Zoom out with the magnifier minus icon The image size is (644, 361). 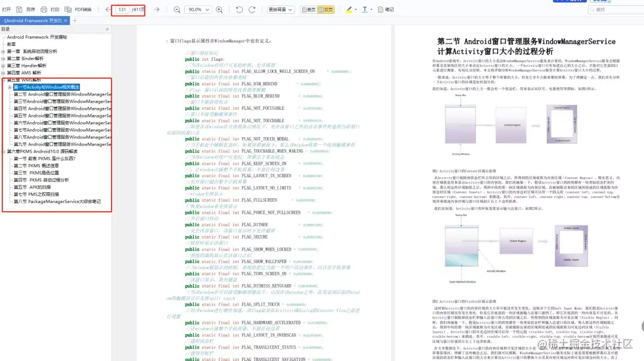(177, 9)
